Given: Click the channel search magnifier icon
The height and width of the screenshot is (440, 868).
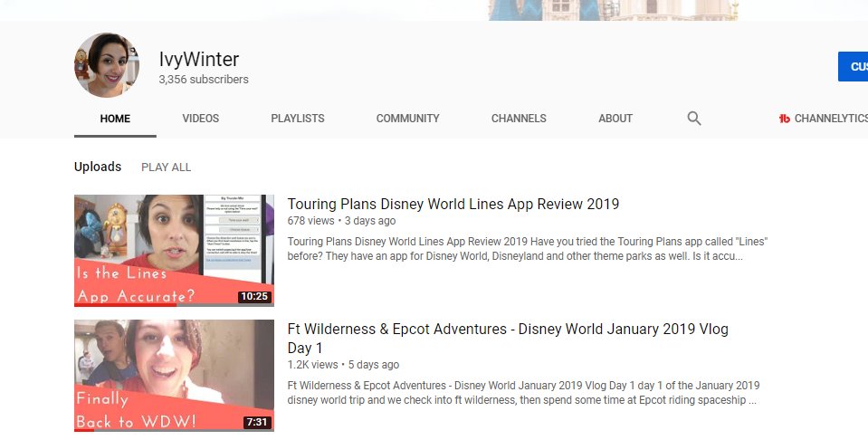Looking at the screenshot, I should [694, 119].
